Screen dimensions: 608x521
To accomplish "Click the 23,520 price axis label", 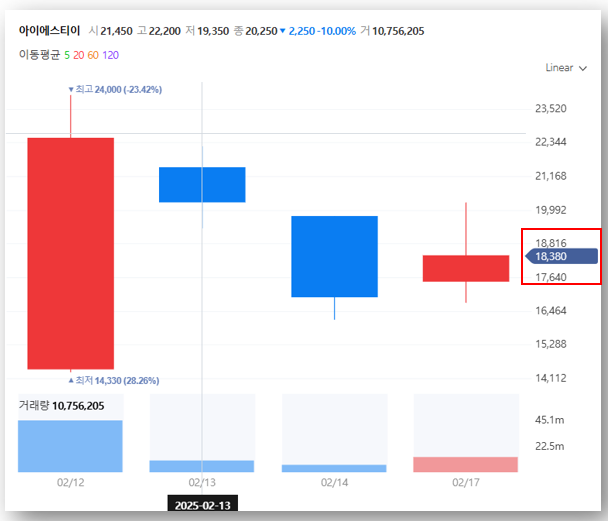I will tap(551, 109).
